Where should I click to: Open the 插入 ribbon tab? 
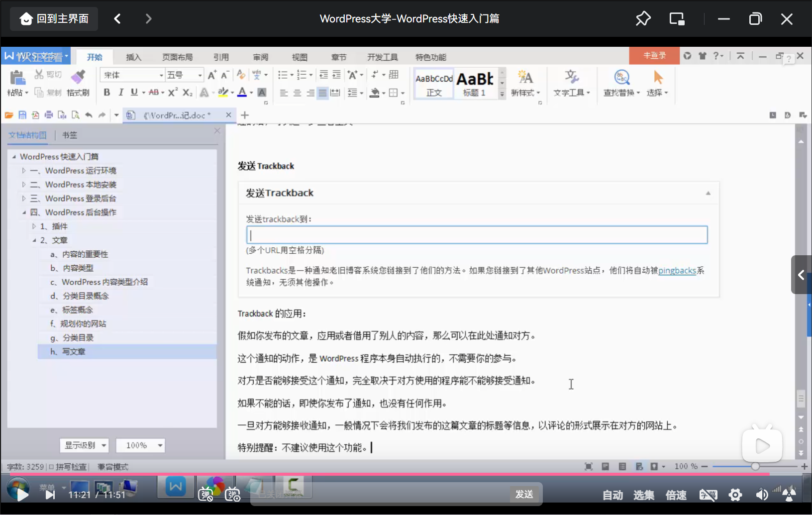133,57
